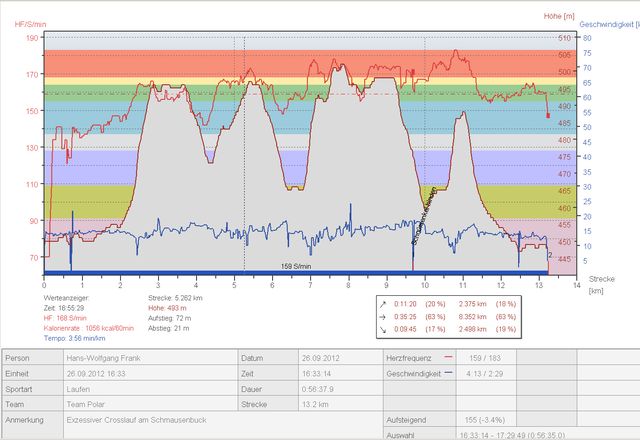Screen dimensions: 640x440
Task: Click the ascending arrow icon in the gradient box
Action: 385,301
